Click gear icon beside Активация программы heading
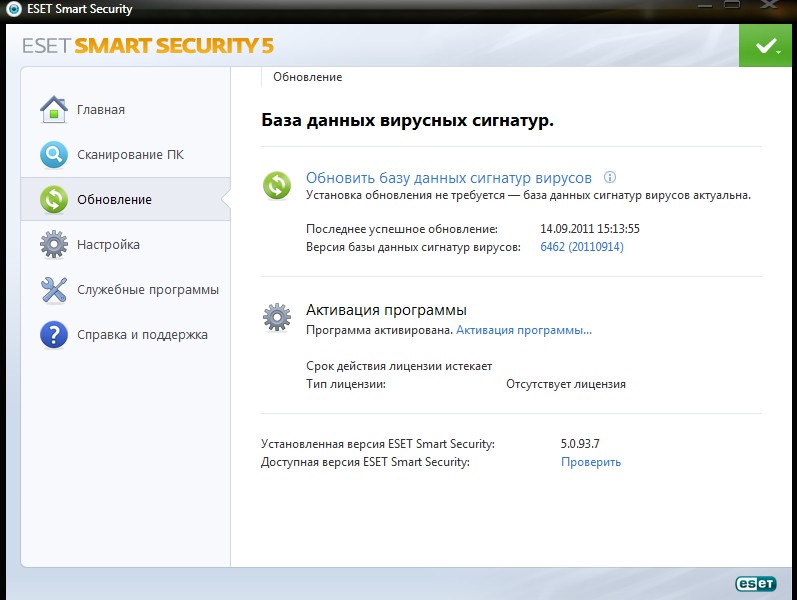Screen dimensions: 797x600 276,318
